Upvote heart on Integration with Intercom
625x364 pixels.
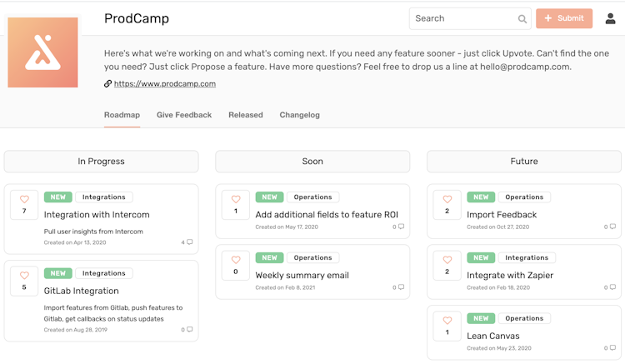[x=24, y=200]
